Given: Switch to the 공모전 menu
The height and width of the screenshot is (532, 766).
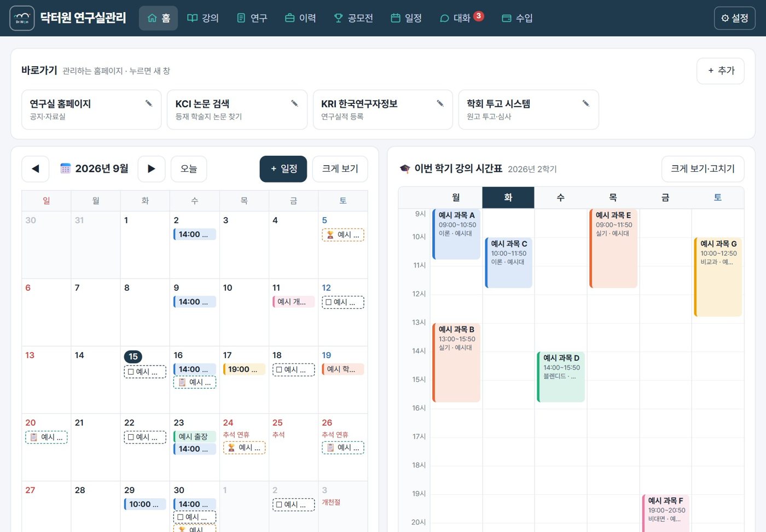Looking at the screenshot, I should [x=353, y=18].
